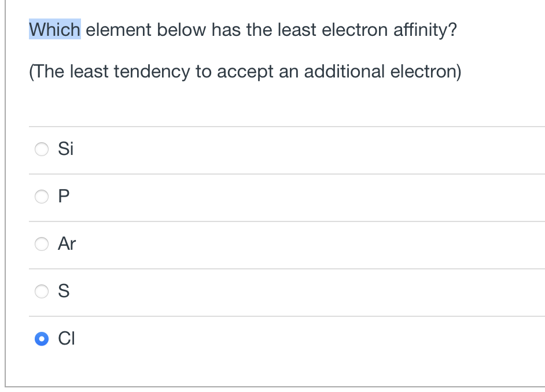This screenshot has width=545, height=392.
Task: Select the Ar radio button
Action: pyautogui.click(x=41, y=244)
